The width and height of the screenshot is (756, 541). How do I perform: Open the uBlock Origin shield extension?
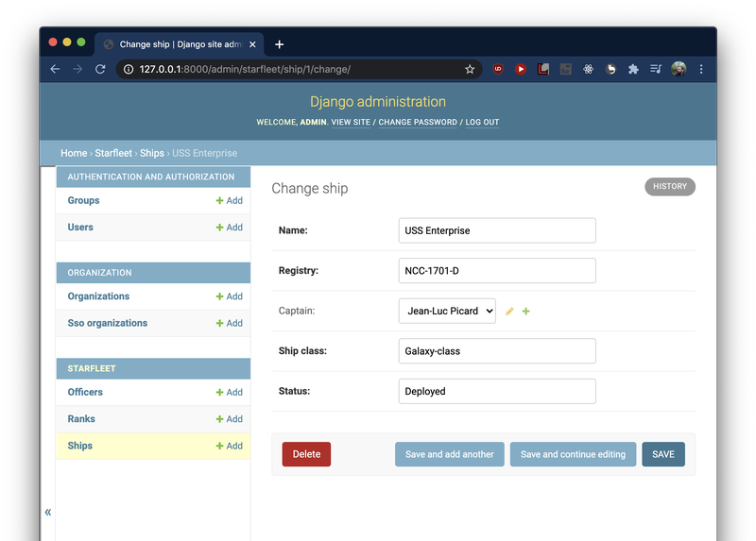pos(498,69)
